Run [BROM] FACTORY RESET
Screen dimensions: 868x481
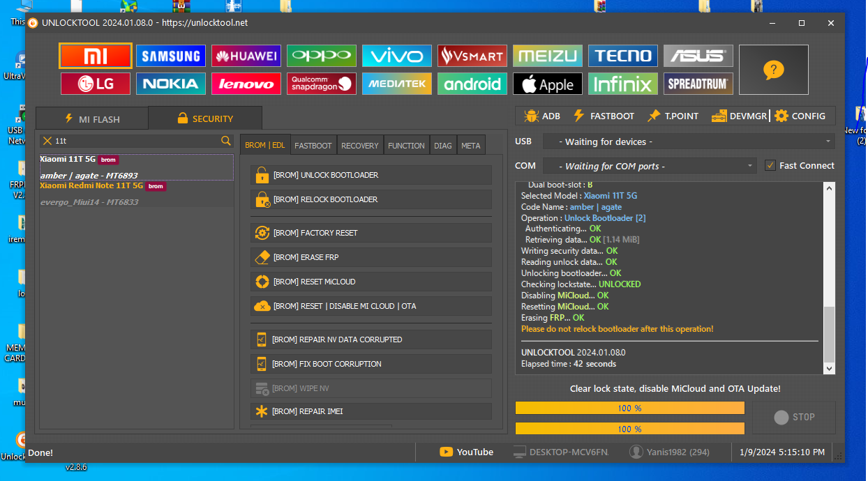(x=371, y=233)
